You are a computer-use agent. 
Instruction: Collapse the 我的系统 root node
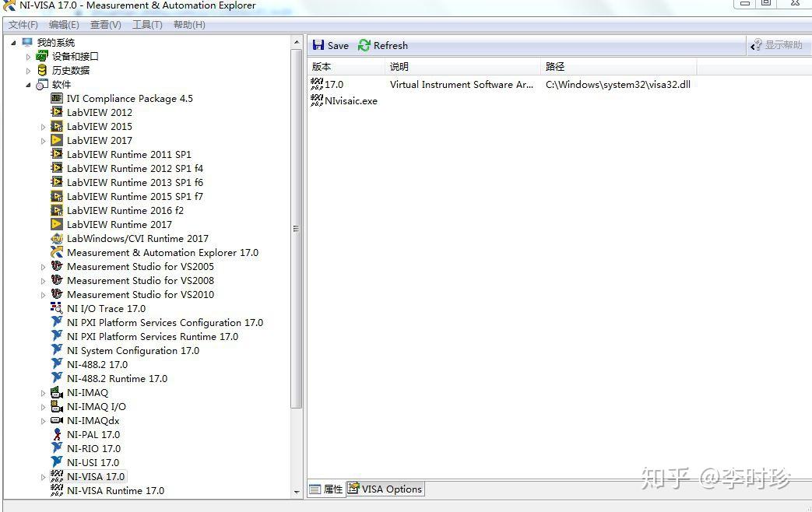[x=13, y=43]
